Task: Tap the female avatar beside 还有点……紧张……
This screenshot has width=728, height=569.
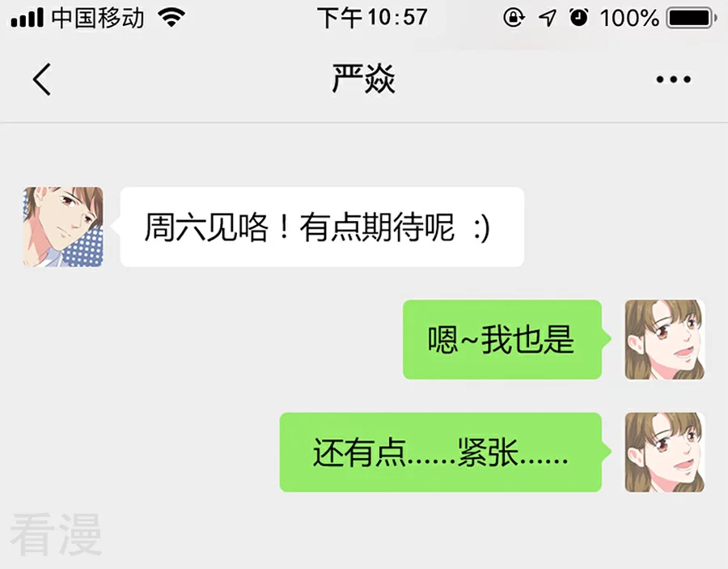Action: coord(664,452)
